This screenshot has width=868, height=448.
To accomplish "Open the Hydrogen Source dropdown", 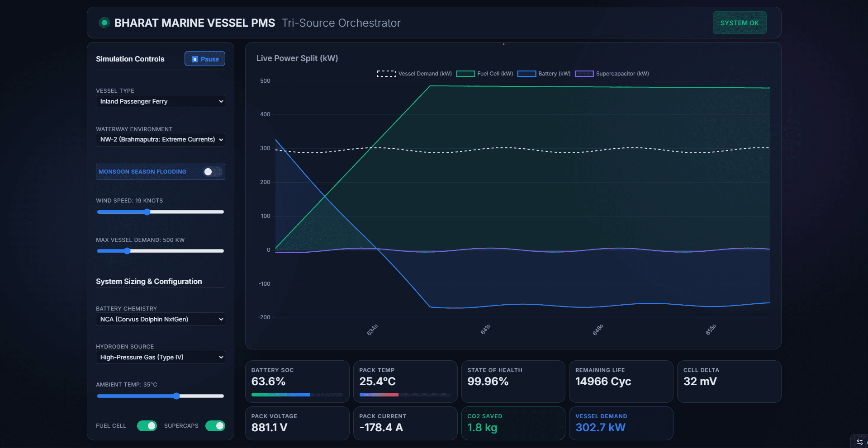I will point(160,357).
